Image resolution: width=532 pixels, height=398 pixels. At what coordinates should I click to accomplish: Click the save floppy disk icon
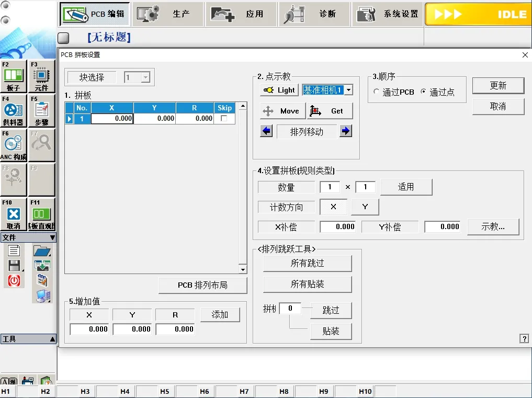pos(14,266)
